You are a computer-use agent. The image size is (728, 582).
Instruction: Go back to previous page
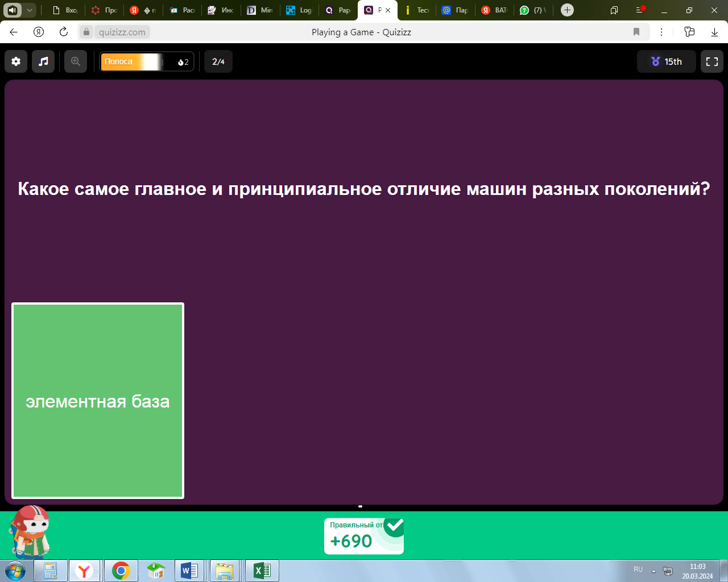tap(14, 32)
